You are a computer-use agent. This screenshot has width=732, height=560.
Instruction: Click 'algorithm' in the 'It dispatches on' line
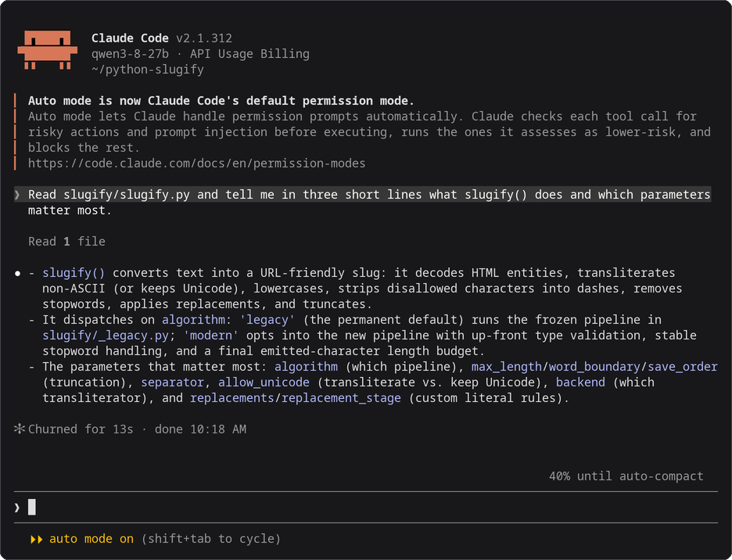coord(193,320)
